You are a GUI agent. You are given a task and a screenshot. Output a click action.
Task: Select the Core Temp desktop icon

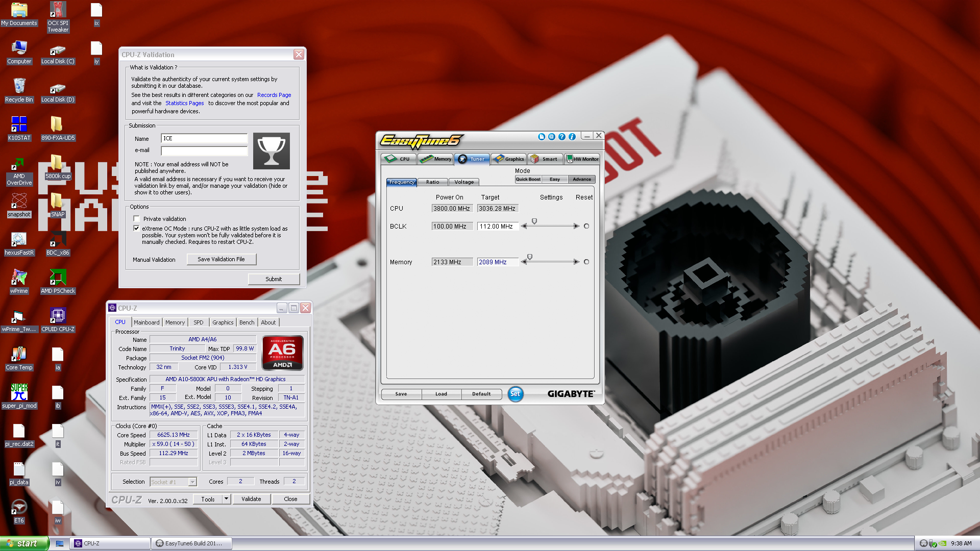(x=19, y=358)
